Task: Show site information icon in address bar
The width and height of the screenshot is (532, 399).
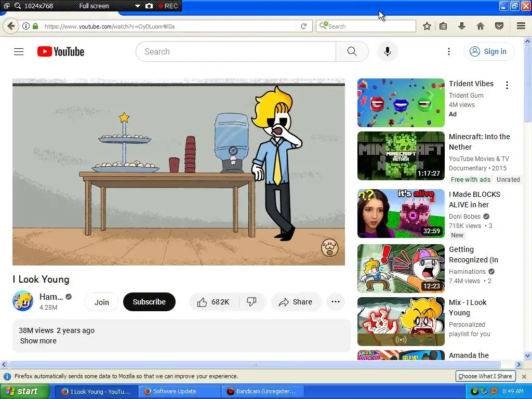Action: [x=26, y=26]
